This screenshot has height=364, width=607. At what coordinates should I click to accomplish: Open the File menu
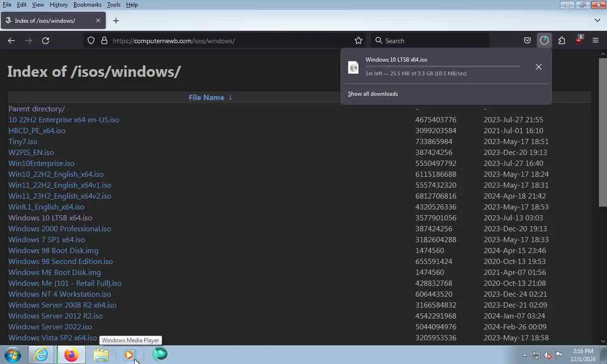point(7,5)
